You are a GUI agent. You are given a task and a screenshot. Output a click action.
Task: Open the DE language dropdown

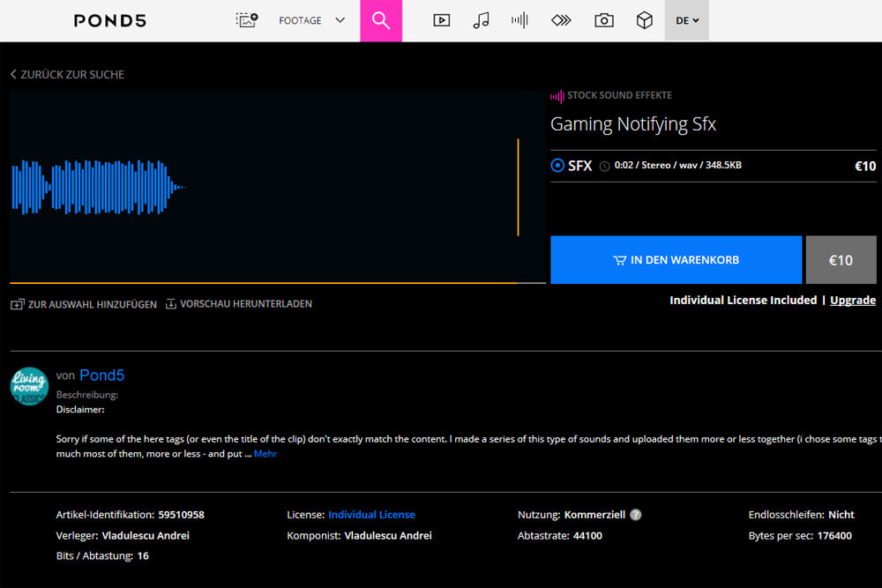686,20
